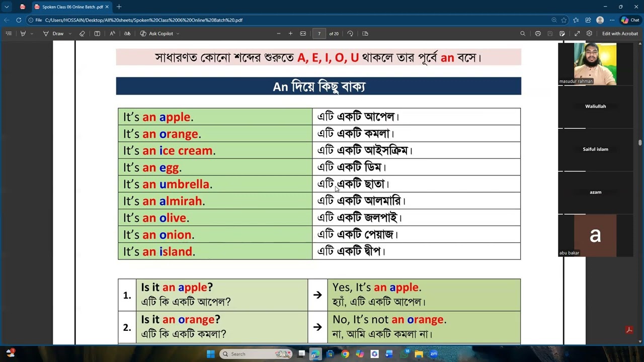Activate the Read aloud icon

click(112, 34)
